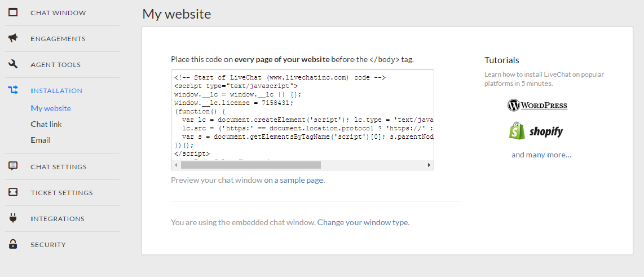Select the INSTALLATION menu section
The width and height of the screenshot is (644, 277).
56,90
